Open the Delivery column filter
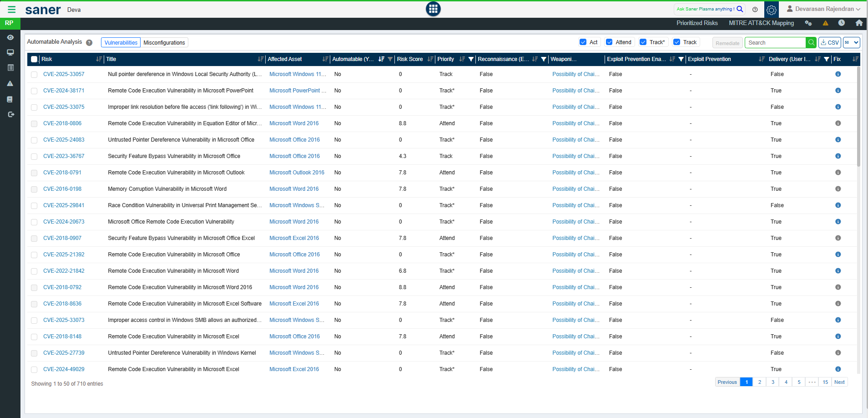868x418 pixels. [827, 59]
